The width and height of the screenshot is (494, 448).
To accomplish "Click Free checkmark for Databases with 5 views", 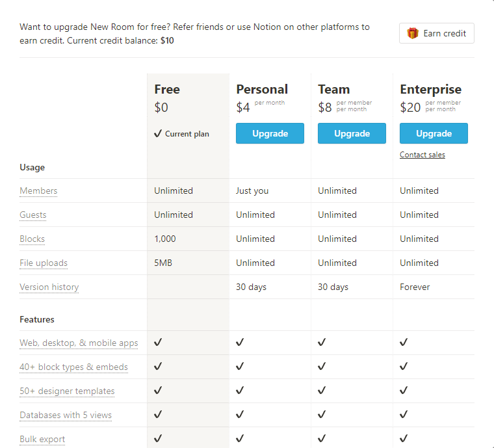I will click(x=158, y=415).
